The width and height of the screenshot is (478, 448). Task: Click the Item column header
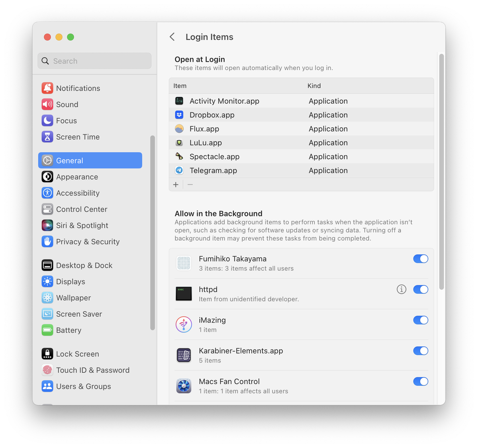click(180, 86)
